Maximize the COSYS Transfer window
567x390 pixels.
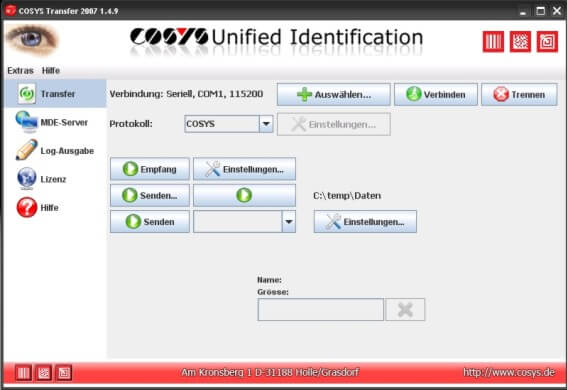[540, 11]
